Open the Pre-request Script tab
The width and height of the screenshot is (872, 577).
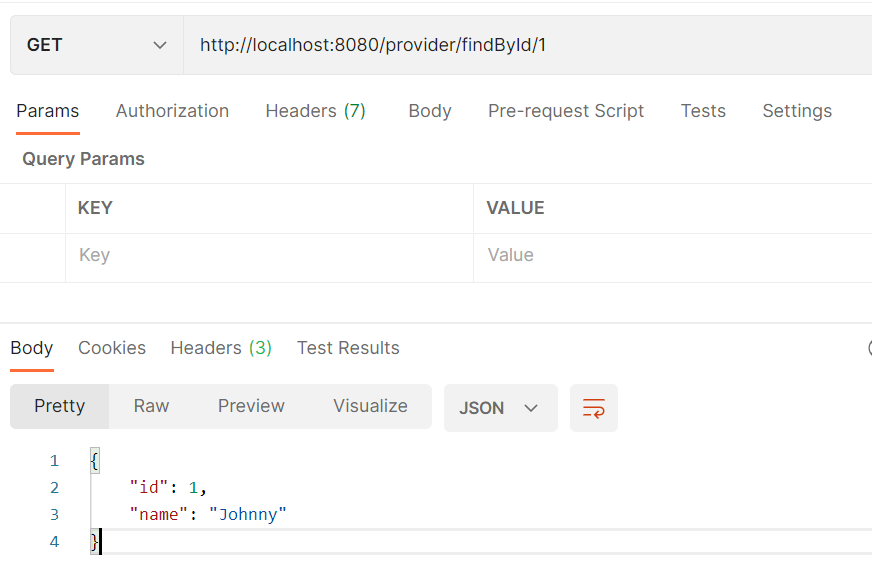click(566, 111)
